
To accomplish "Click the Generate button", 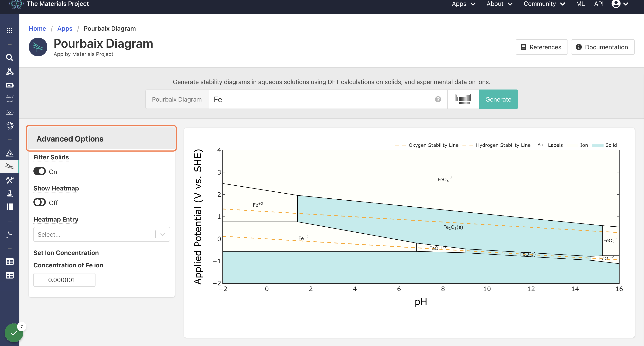I will click(498, 99).
